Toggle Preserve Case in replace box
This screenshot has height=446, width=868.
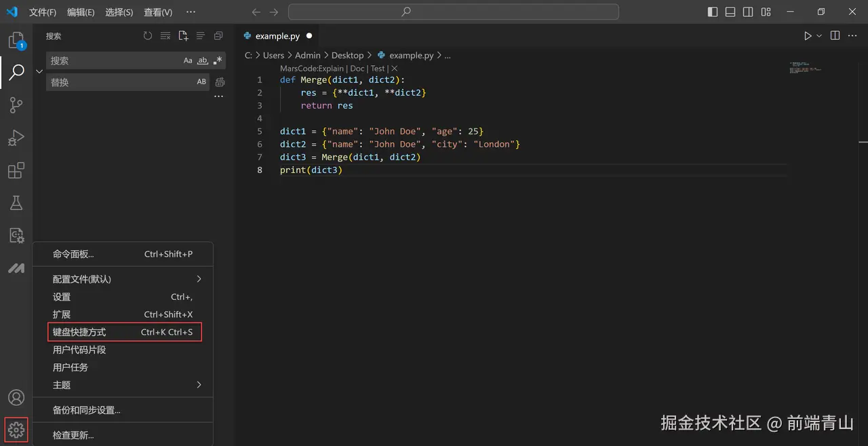coord(201,82)
